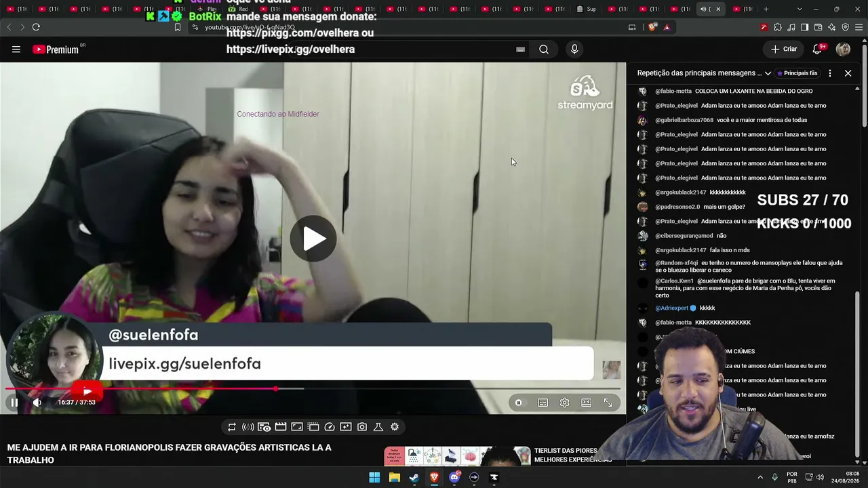Viewport: 868px width, 488px height.
Task: Click @padresonso2.0 username in chat
Action: click(x=677, y=207)
